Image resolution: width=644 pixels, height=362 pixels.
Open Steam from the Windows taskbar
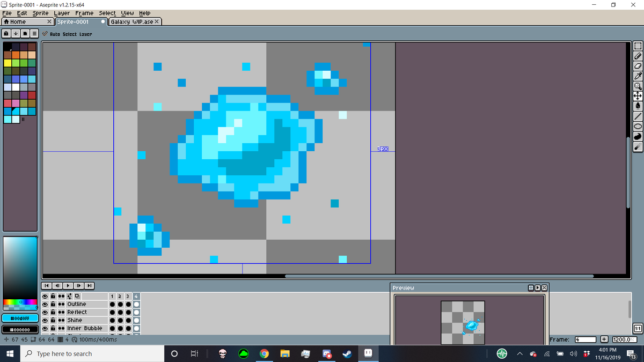(x=347, y=353)
